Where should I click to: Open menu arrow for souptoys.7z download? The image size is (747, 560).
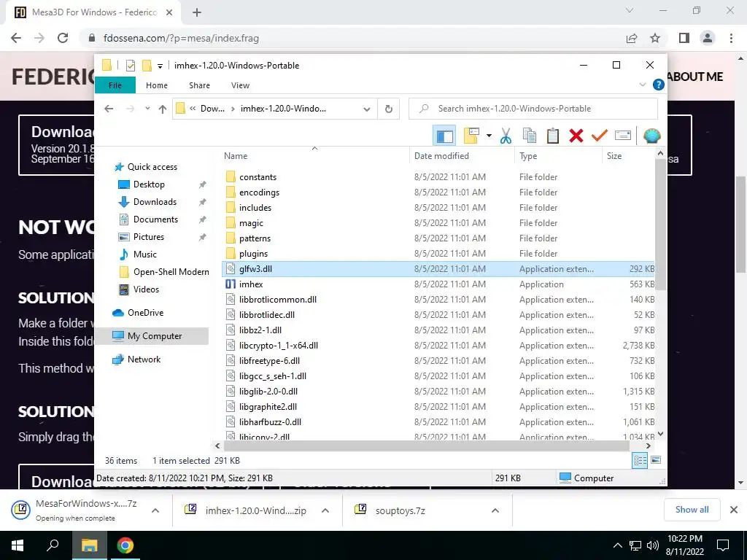click(x=495, y=510)
